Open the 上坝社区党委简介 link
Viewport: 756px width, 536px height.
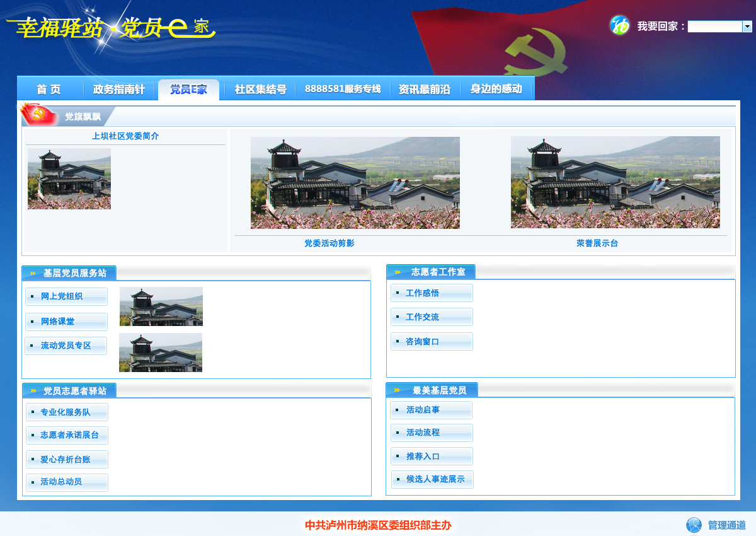125,136
